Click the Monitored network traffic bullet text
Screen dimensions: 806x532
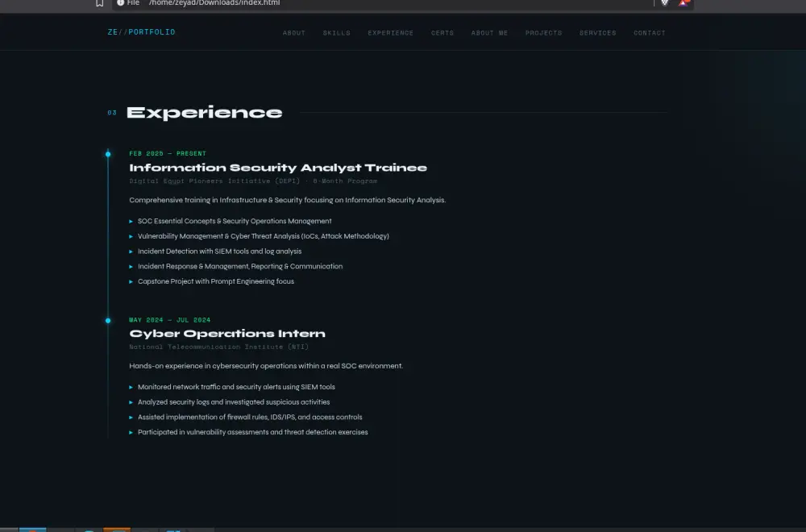coord(236,387)
